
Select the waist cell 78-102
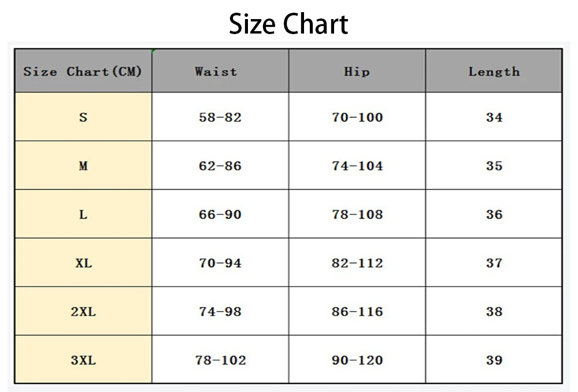(220, 359)
